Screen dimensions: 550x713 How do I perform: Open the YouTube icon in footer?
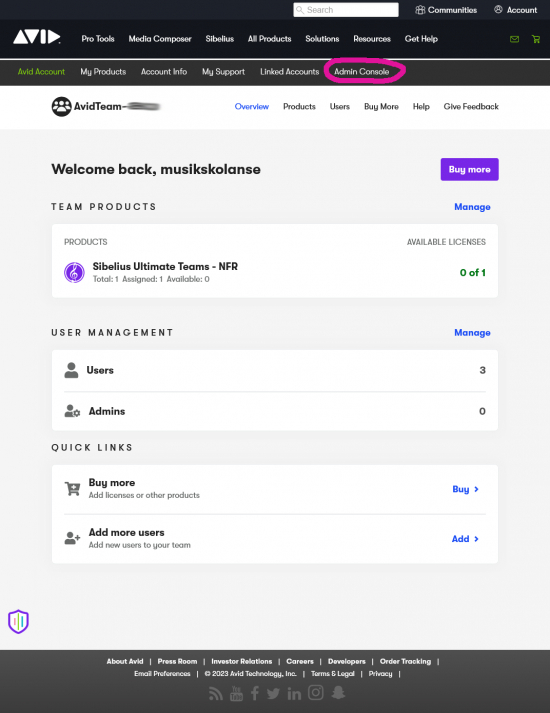[236, 693]
